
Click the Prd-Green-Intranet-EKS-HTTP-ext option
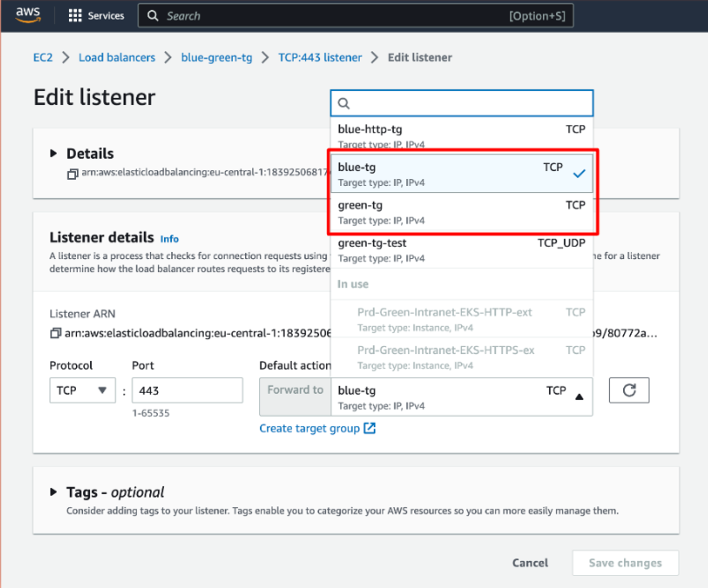tap(462, 319)
